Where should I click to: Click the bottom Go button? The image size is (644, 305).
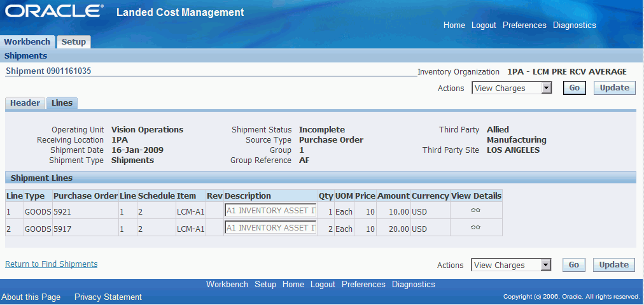[x=574, y=265]
